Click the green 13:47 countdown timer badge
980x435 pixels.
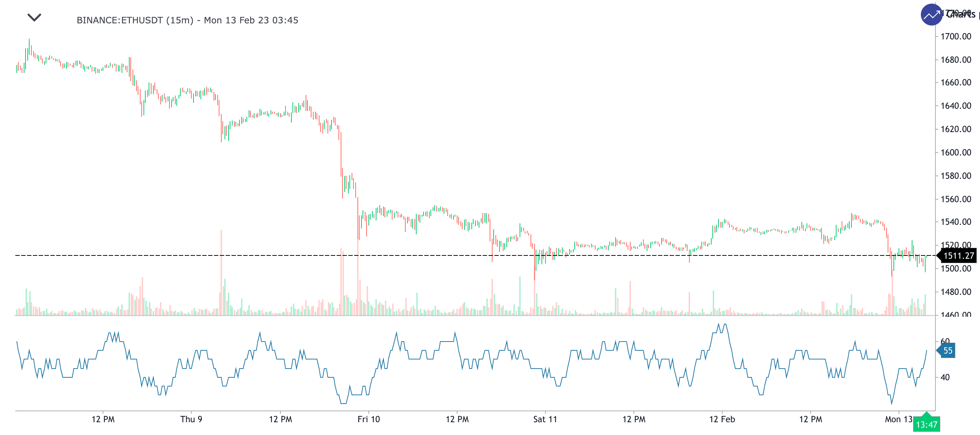pyautogui.click(x=926, y=424)
